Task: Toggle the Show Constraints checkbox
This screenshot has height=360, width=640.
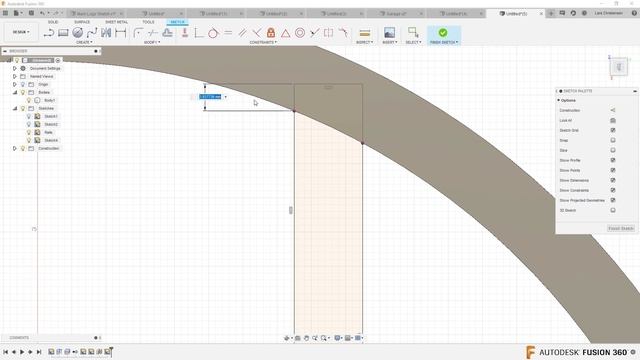Action: point(613,190)
